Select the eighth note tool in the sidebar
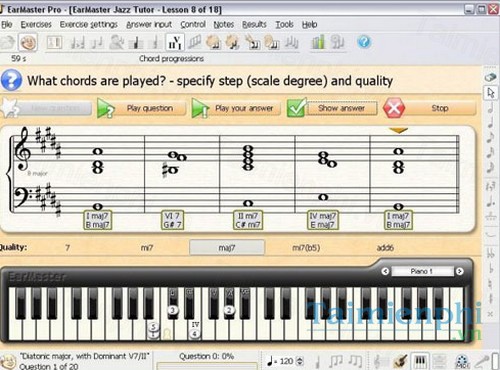Viewport: 500px width, 370px height. point(491,137)
